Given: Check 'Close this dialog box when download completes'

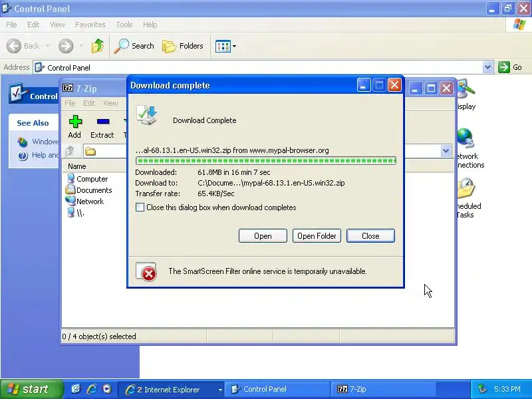Looking at the screenshot, I should point(140,207).
